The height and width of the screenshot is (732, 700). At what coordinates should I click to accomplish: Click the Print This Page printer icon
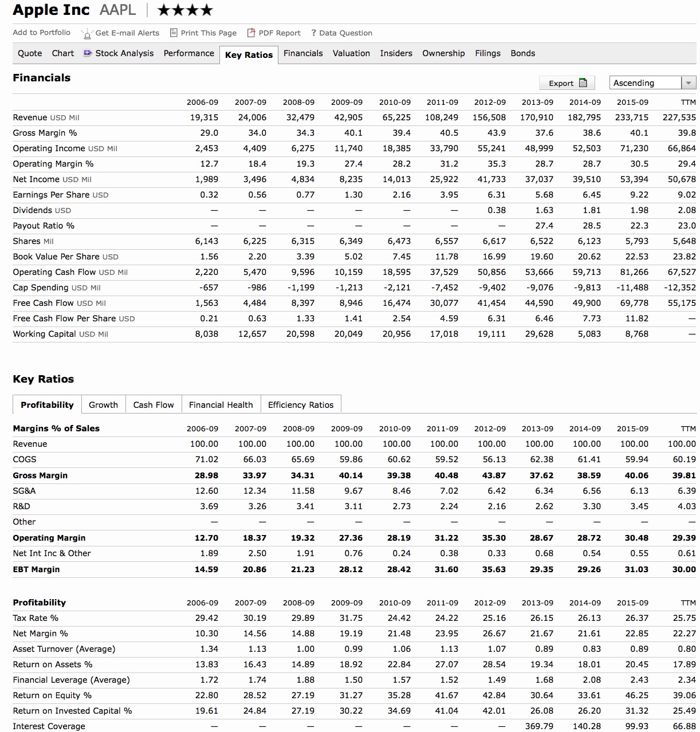click(174, 33)
